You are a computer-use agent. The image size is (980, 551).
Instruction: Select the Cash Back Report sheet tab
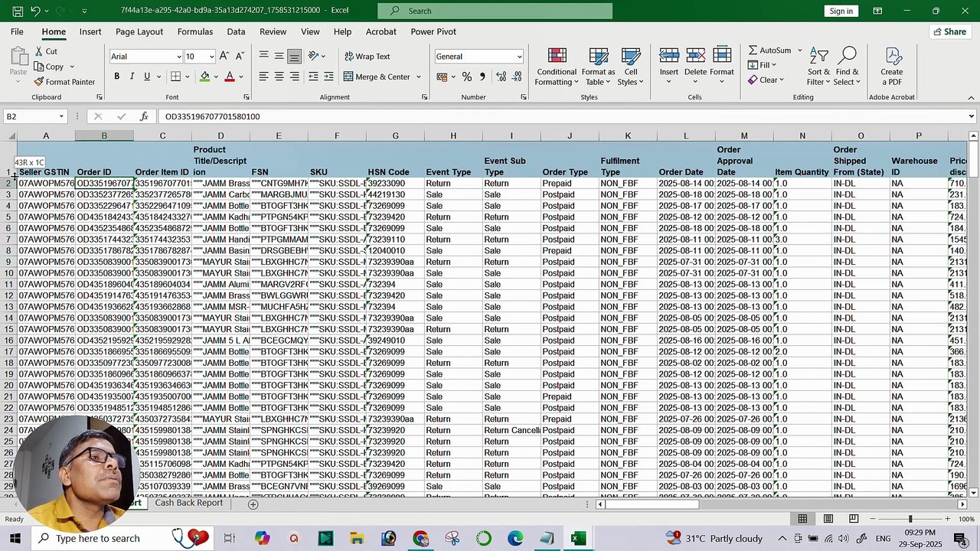click(188, 503)
